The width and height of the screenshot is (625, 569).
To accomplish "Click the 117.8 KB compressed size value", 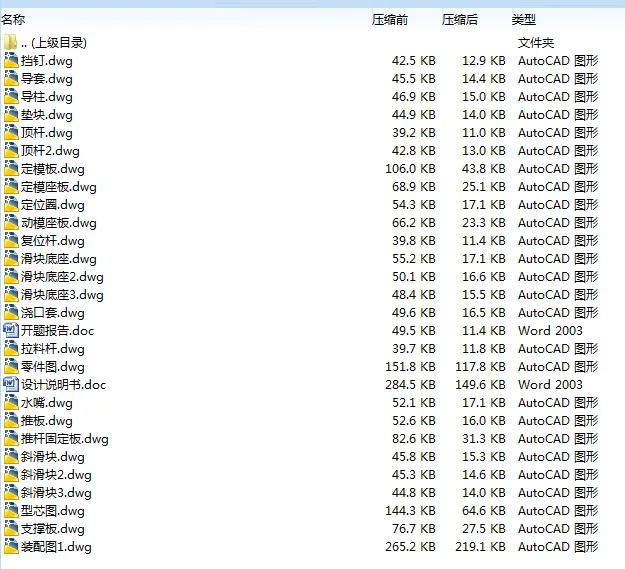I will pyautogui.click(x=480, y=367).
